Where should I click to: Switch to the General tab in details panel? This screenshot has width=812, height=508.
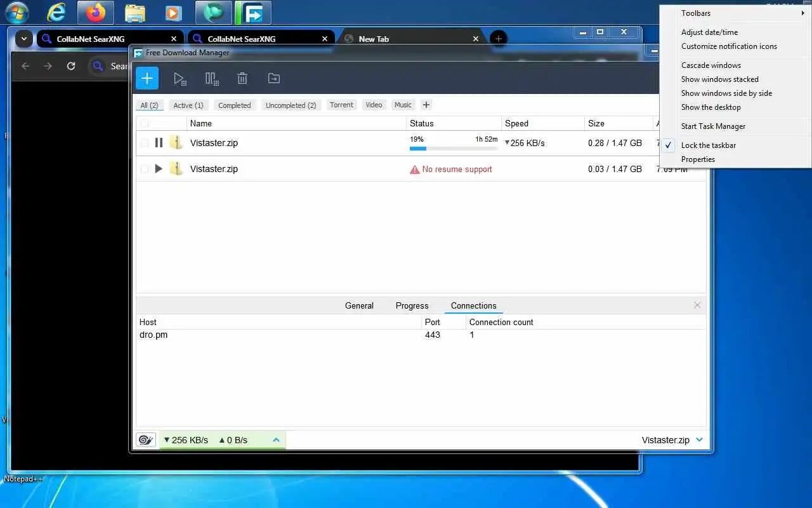pos(359,305)
